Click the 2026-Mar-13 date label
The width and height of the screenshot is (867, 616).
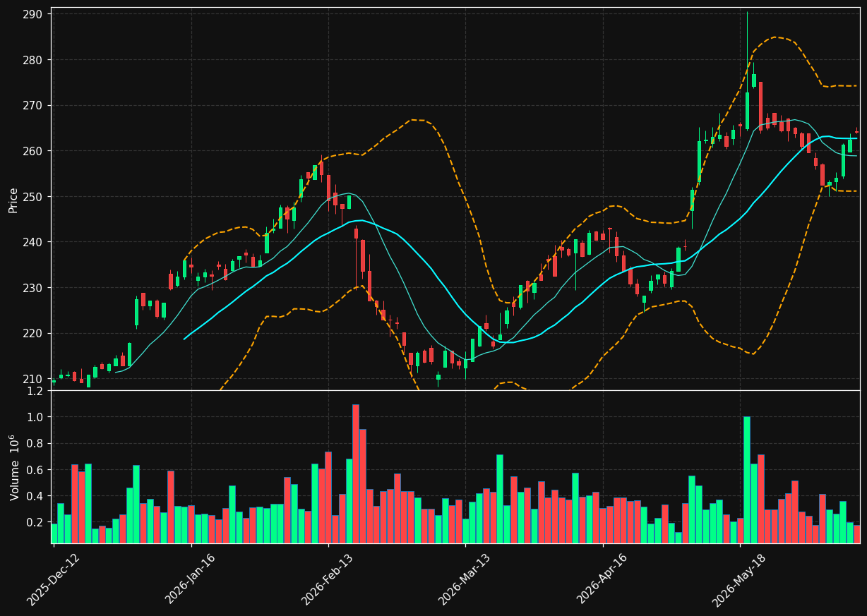(465, 579)
